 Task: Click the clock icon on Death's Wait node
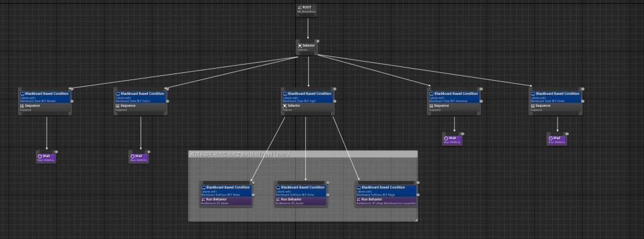click(551, 138)
